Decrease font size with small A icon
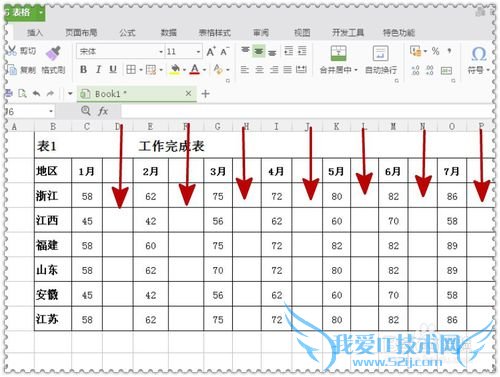 click(x=225, y=52)
